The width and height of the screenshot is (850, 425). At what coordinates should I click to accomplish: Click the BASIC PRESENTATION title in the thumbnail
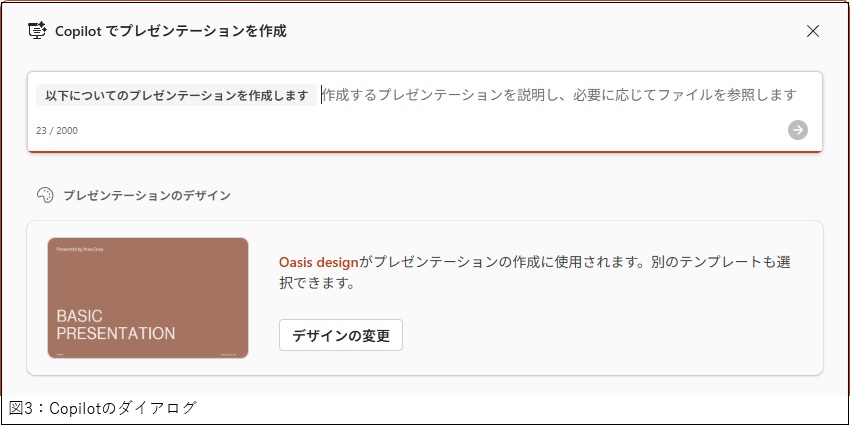pyautogui.click(x=115, y=324)
